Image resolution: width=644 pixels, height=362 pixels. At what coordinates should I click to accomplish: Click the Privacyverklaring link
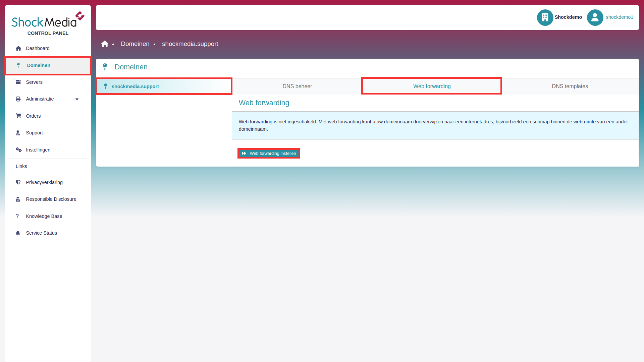[x=44, y=182]
